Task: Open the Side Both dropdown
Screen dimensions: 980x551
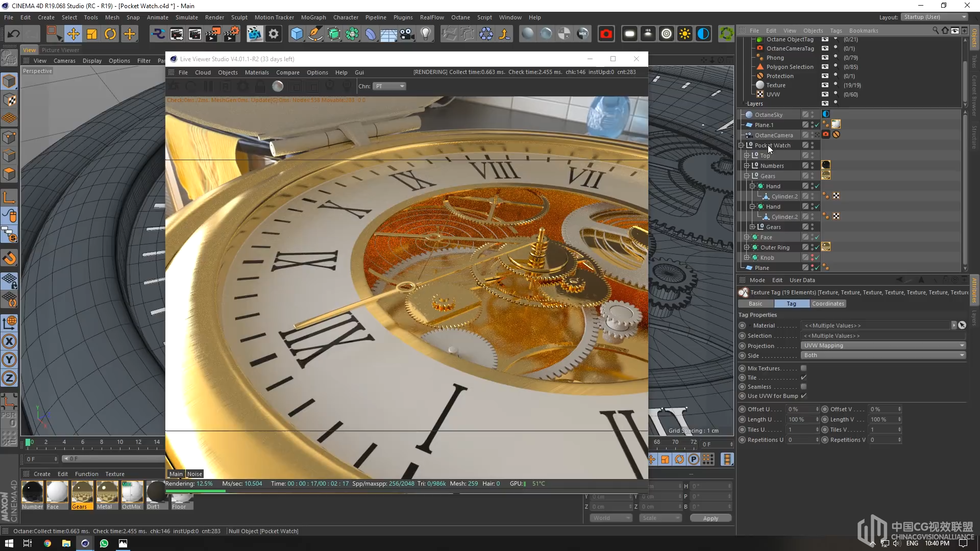Action: point(884,355)
